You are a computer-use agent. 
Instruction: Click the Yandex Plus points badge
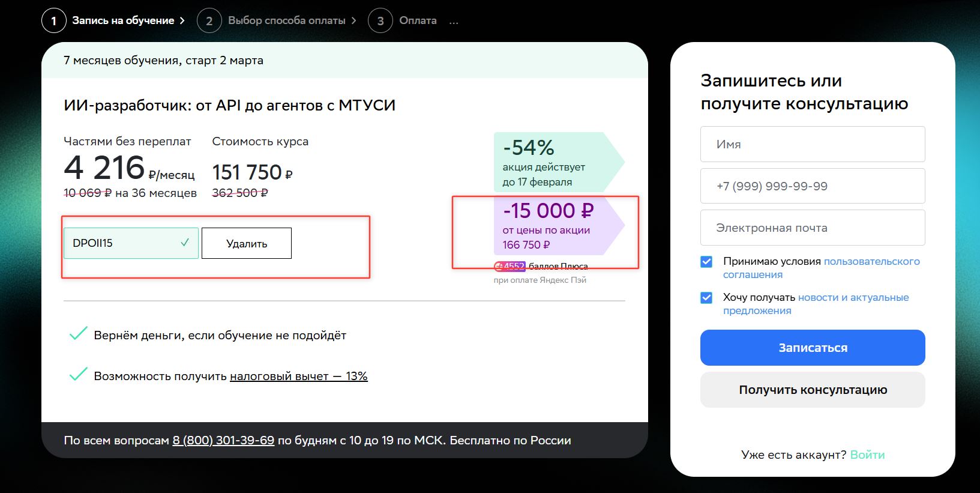pyautogui.click(x=510, y=266)
